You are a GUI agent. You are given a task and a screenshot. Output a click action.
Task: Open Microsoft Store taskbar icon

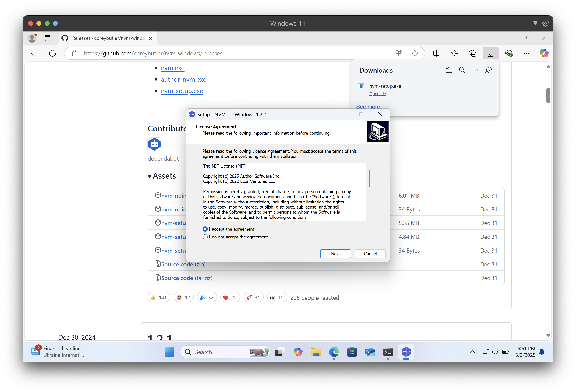tap(352, 352)
